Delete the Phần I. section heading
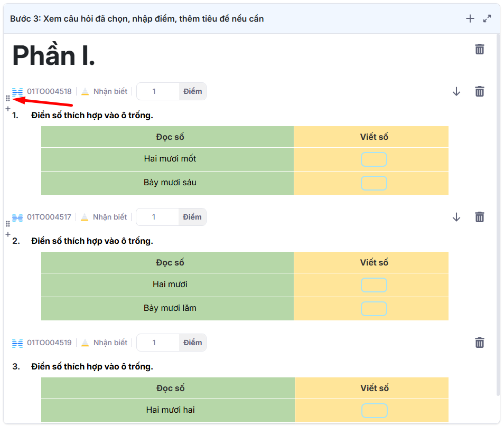Screen dimensions: 504x427 [479, 50]
